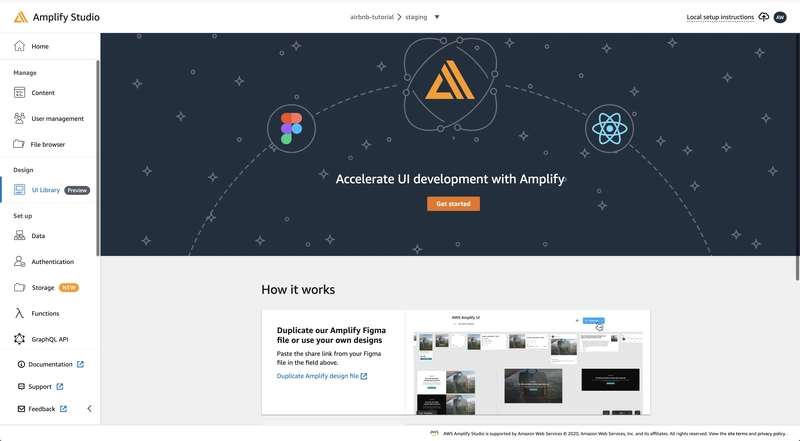Click the Amplify Studio title text

[x=66, y=17]
